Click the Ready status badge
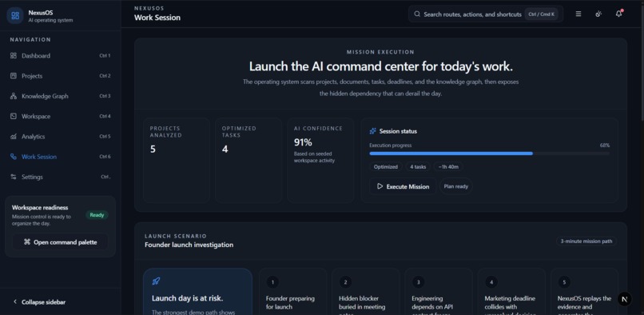 pyautogui.click(x=97, y=214)
